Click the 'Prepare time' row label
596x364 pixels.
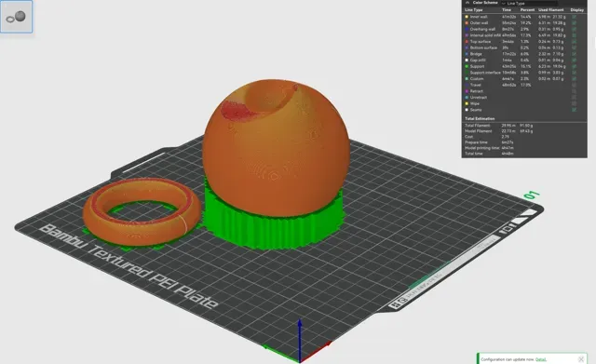(476, 142)
